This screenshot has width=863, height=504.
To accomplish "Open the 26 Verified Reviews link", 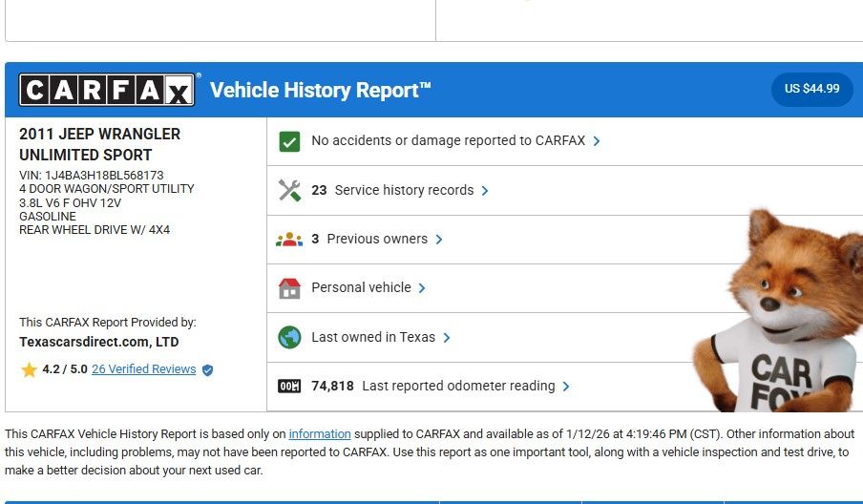I will coord(143,369).
